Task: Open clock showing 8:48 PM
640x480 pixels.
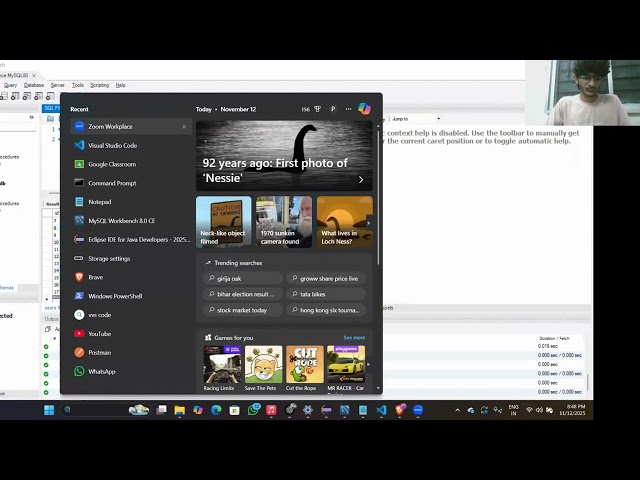Action: tap(572, 410)
